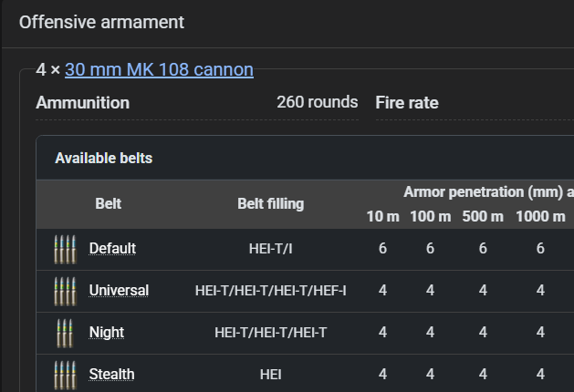Click the 260 rounds ammunition value
The width and height of the screenshot is (574, 392).
(318, 102)
